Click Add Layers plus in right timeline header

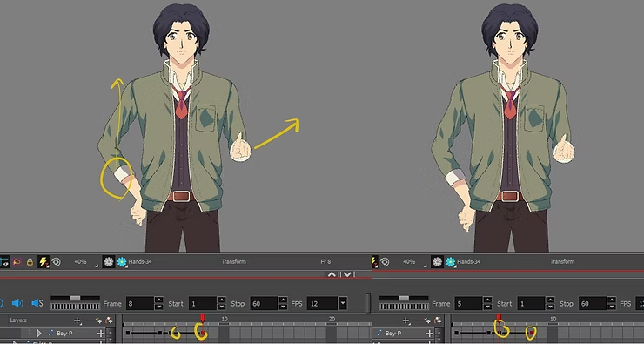point(406,320)
